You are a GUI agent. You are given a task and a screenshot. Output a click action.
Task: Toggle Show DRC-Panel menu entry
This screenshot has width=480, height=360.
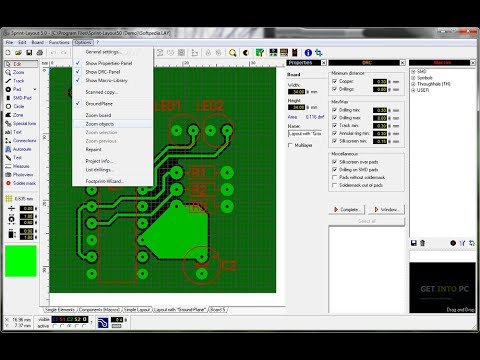pyautogui.click(x=113, y=72)
